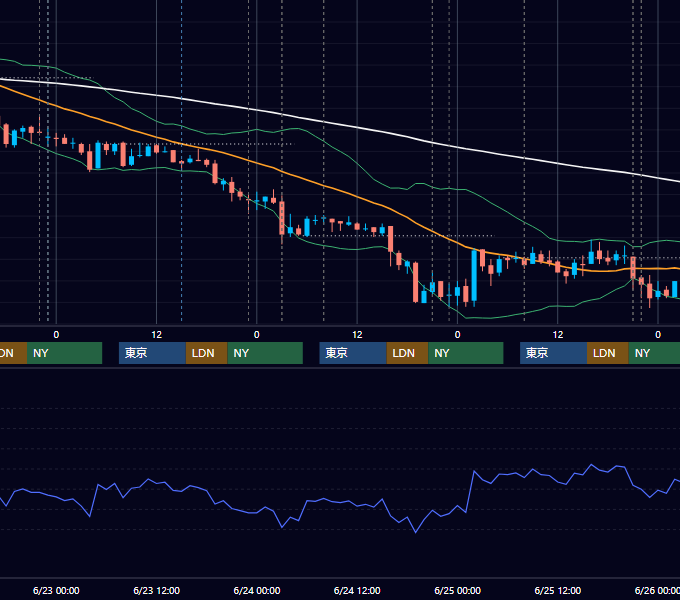680x600 pixels.
Task: Click hour marker 0 above 6/25 00:00
Action: tap(457, 335)
